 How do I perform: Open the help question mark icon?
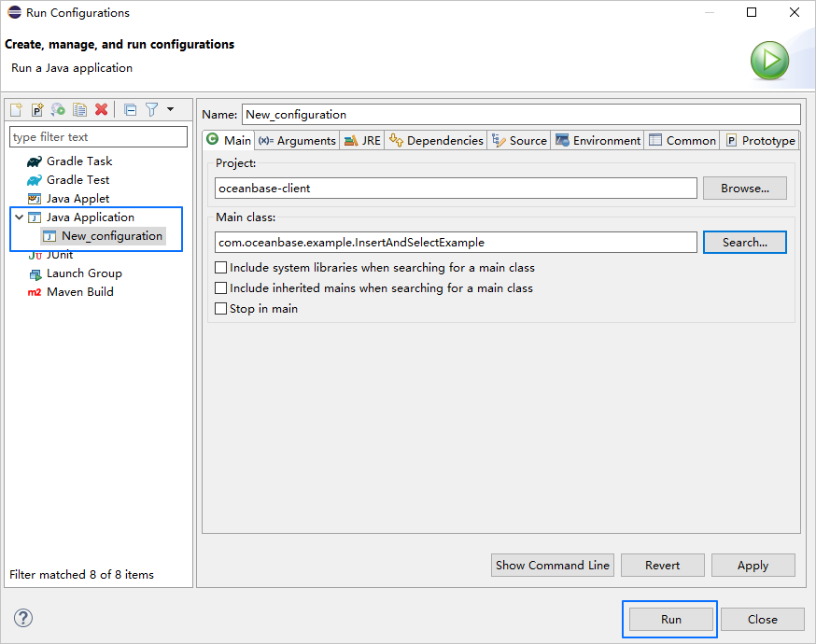pos(23,618)
